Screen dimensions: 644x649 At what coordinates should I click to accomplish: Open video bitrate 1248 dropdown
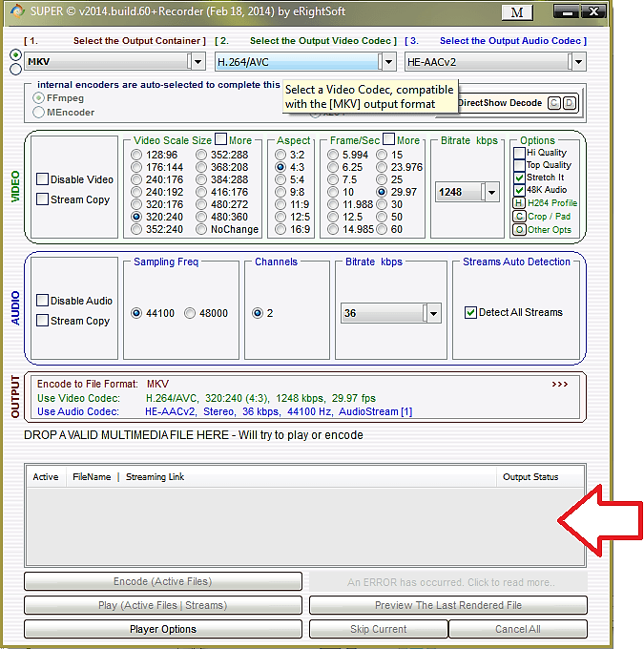click(490, 192)
